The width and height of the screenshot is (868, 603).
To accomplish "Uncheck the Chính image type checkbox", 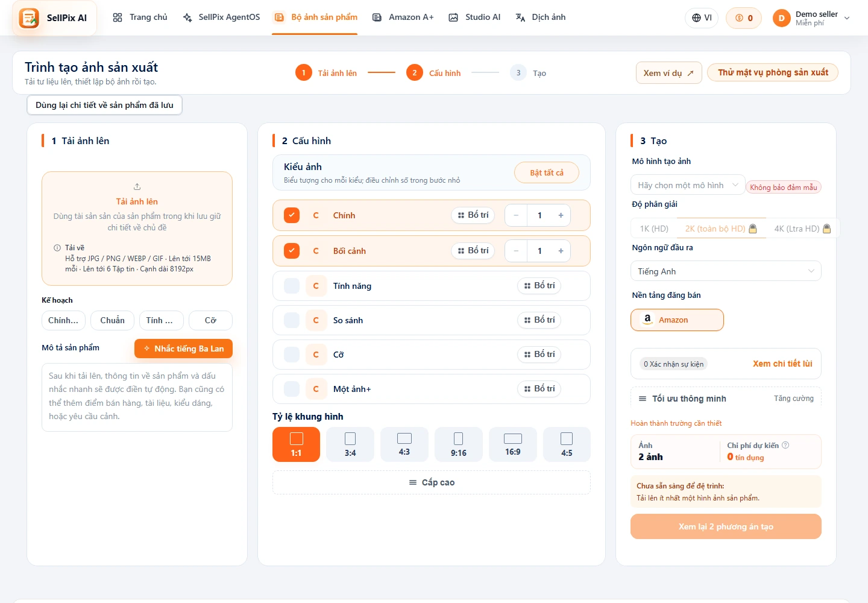I will point(292,215).
